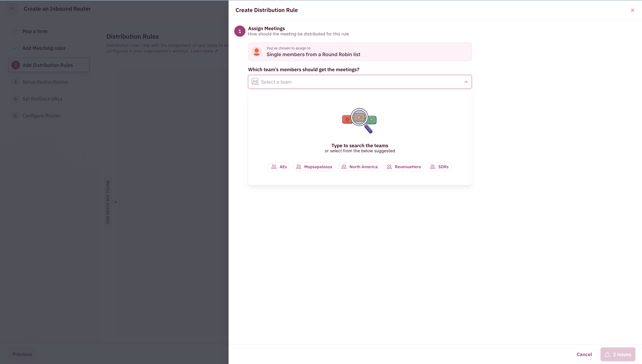Select the SDRs team name
This screenshot has height=364, width=642.
(x=443, y=167)
